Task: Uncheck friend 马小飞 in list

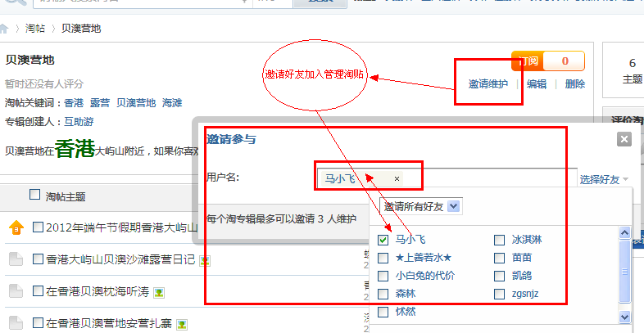Action: pyautogui.click(x=383, y=240)
